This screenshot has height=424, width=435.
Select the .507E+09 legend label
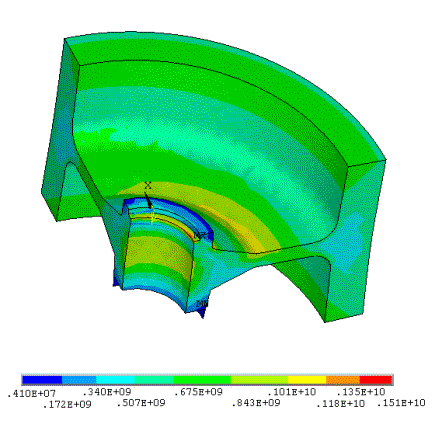coord(141,403)
